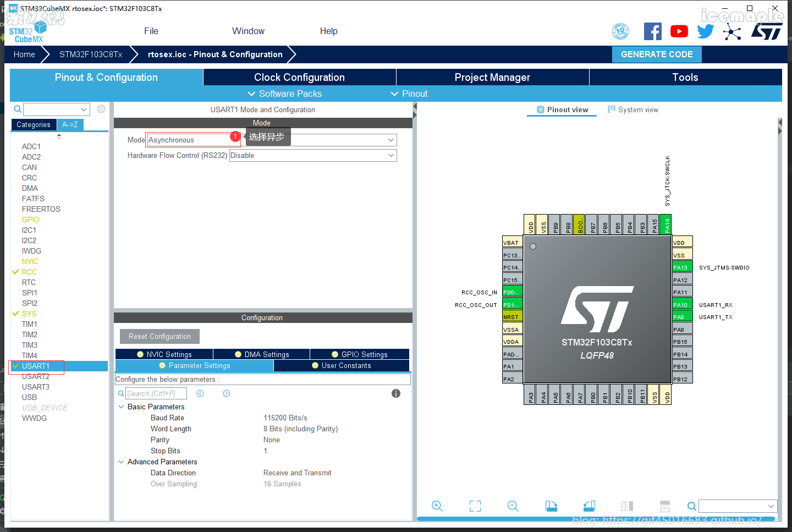Toggle the horizontal split view icon
Viewport: 792px width, 532px height.
(x=665, y=506)
